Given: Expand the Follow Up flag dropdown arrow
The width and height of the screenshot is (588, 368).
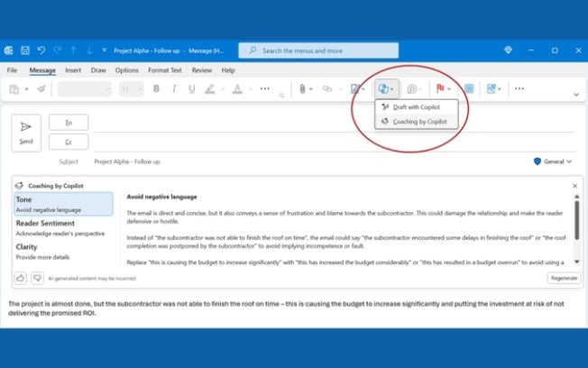Looking at the screenshot, I should click(449, 89).
